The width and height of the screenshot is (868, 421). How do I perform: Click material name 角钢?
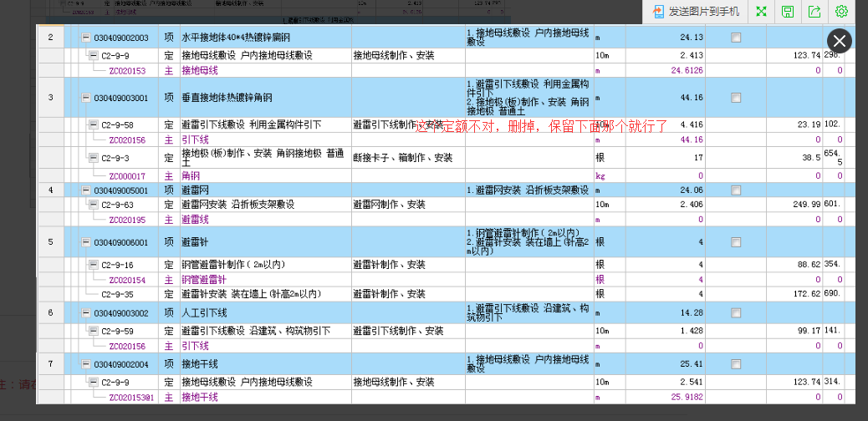191,176
